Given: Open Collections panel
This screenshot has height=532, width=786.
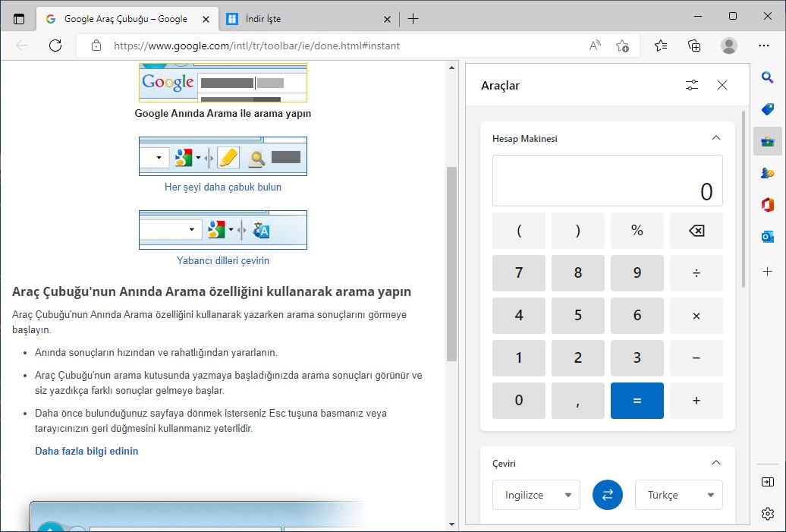Looking at the screenshot, I should point(694,46).
